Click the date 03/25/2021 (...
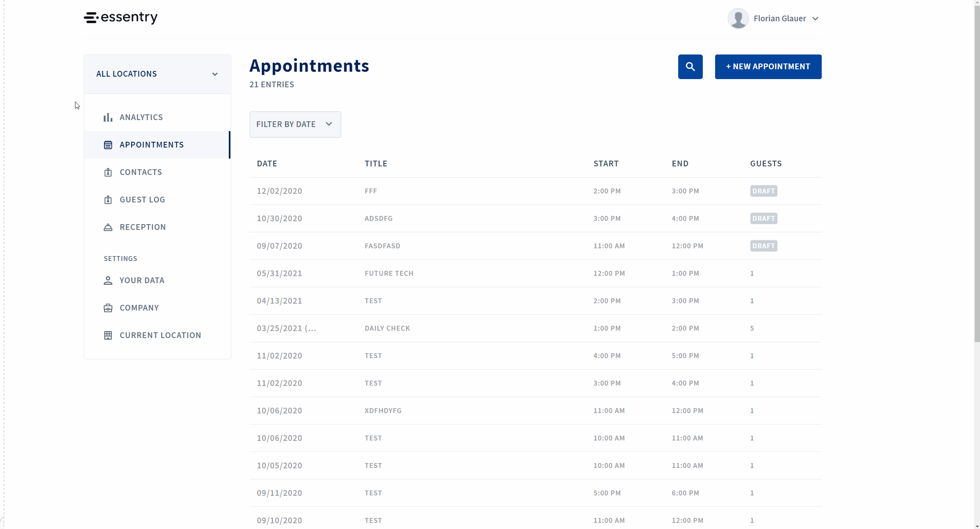This screenshot has width=980, height=529. 287,329
